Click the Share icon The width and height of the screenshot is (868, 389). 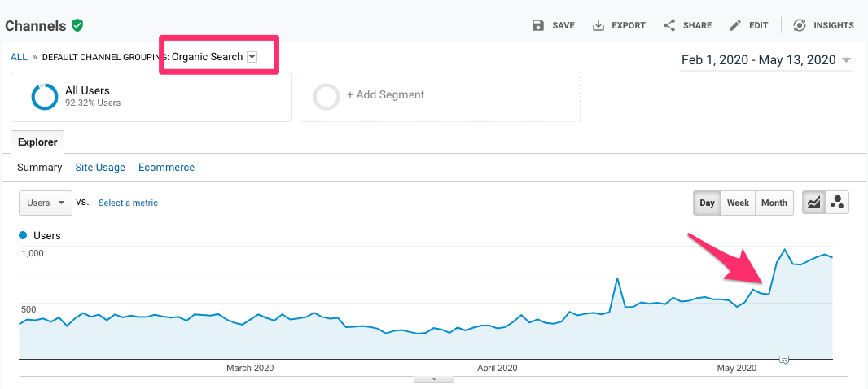(669, 25)
